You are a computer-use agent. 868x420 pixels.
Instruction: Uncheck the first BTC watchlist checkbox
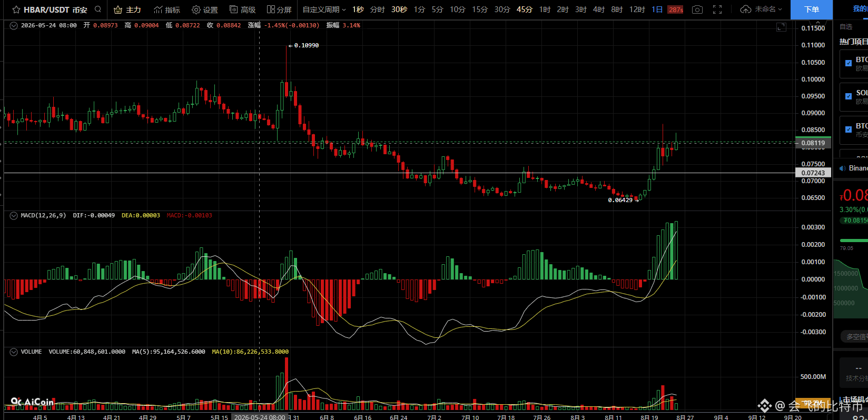tap(849, 63)
